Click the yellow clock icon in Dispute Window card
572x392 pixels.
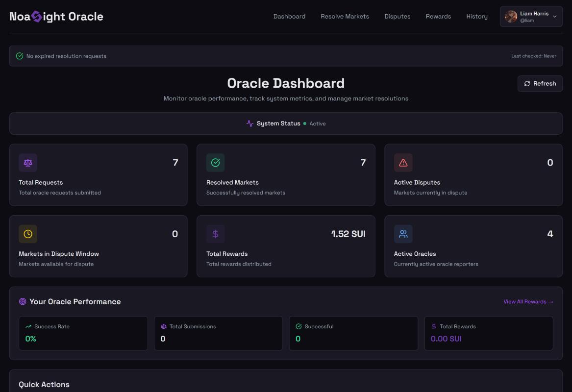pyautogui.click(x=28, y=234)
